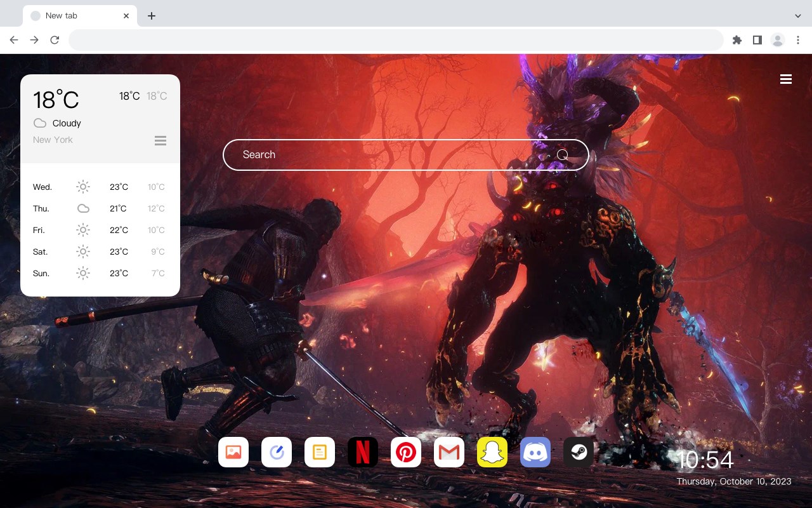Select the Fri. forecast row
The width and height of the screenshot is (812, 508).
click(x=100, y=230)
